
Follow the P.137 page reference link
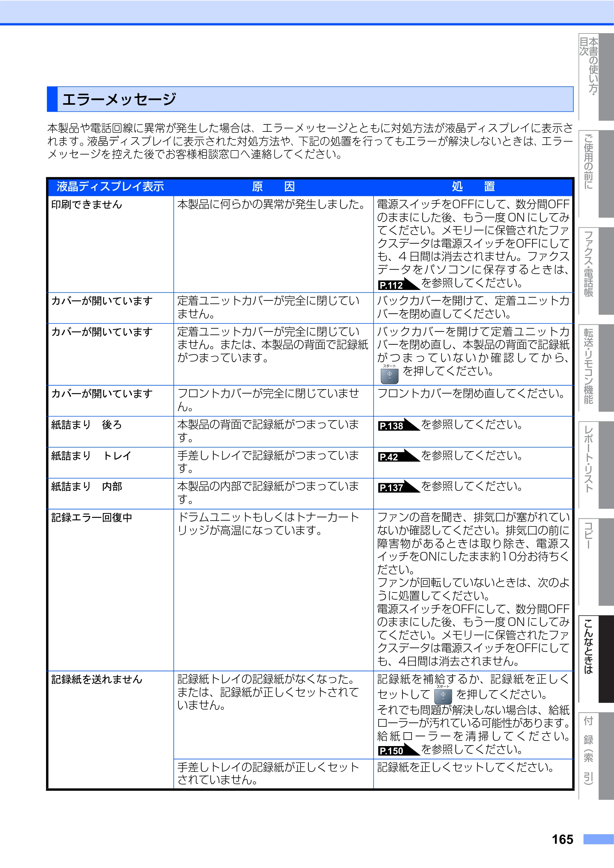[398, 487]
